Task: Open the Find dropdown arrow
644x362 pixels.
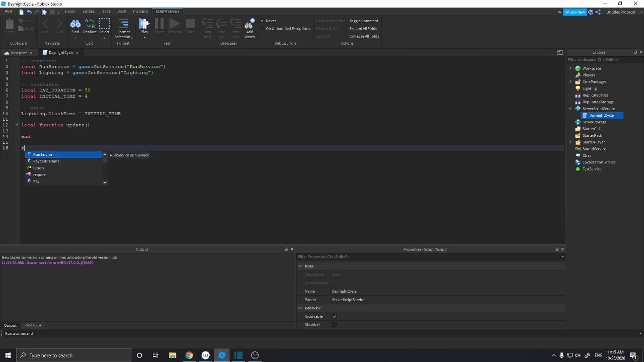Action: [x=75, y=38]
